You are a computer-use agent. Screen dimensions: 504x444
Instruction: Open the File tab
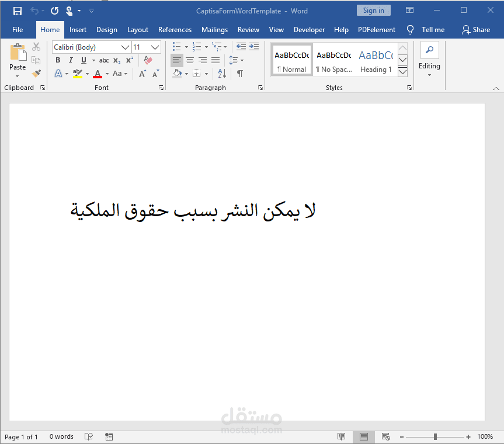[x=18, y=30]
